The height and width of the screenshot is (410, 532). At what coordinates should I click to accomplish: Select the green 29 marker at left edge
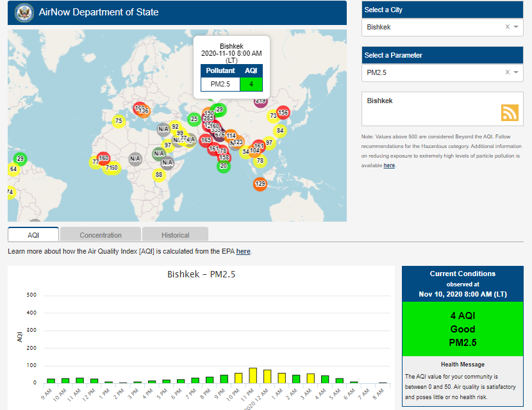20,159
